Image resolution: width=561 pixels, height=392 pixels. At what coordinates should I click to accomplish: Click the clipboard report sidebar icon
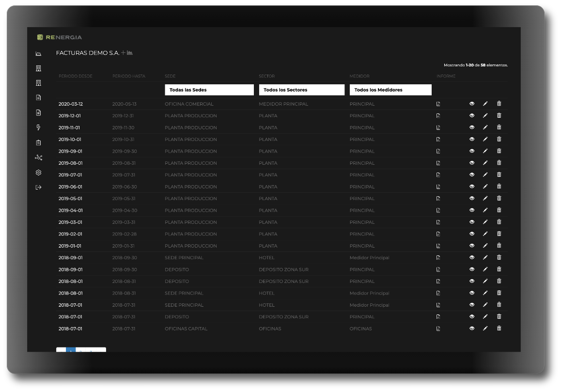(x=39, y=142)
